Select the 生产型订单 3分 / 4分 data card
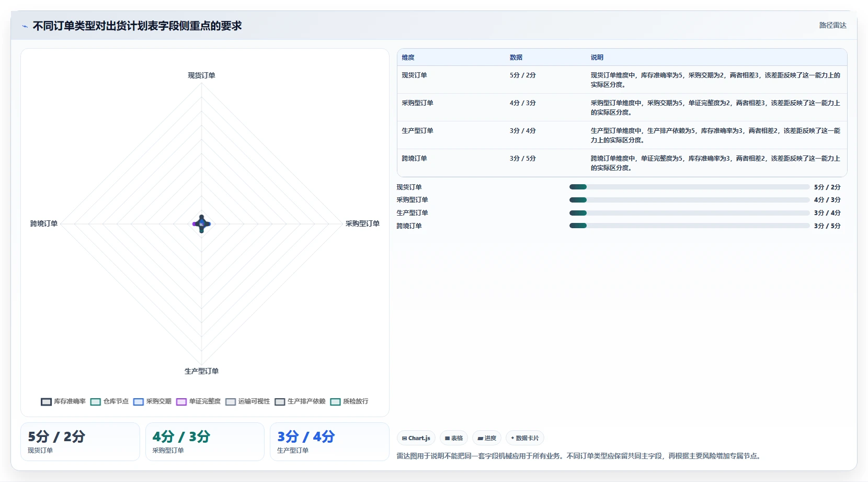Viewport: 868px width, 482px height. (x=329, y=442)
